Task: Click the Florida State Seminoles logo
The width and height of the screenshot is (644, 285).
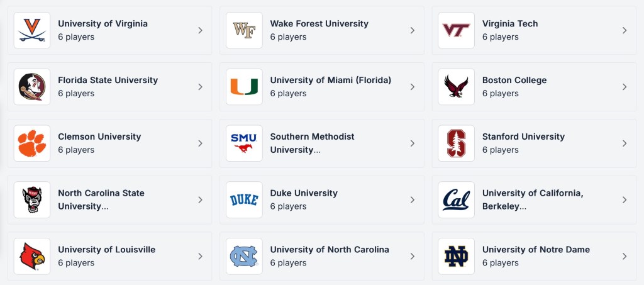Action: 32,87
